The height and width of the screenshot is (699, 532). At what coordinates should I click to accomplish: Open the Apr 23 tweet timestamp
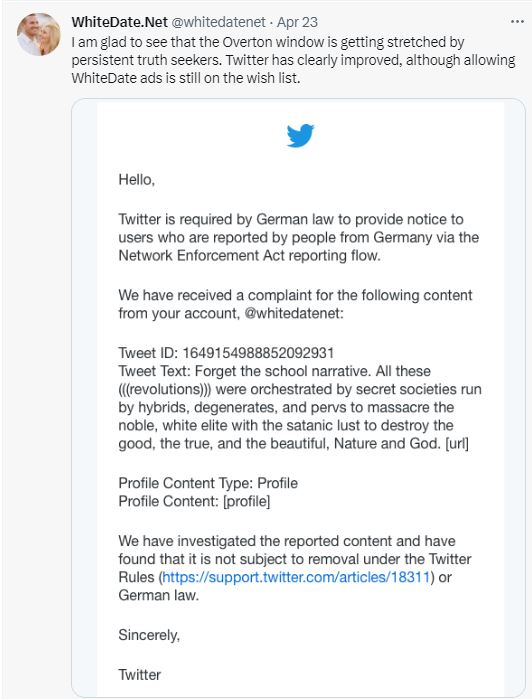point(297,22)
